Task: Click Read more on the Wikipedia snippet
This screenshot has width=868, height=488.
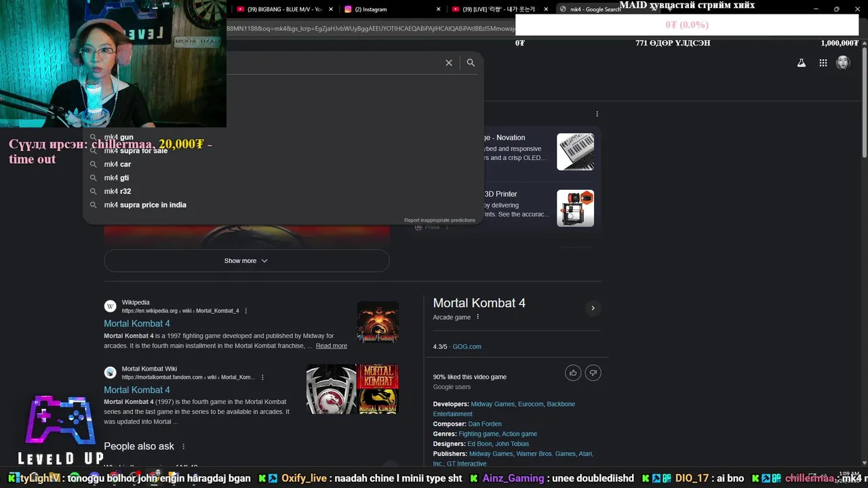Action: click(x=331, y=346)
